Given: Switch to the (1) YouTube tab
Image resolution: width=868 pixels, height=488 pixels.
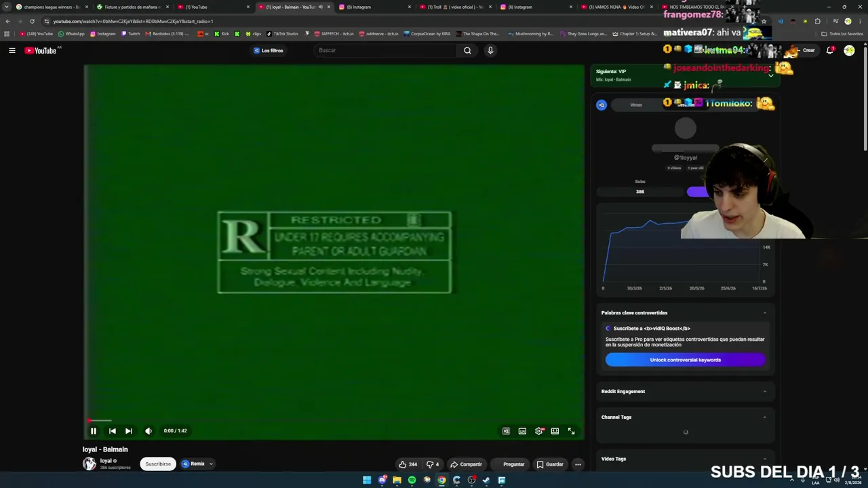Looking at the screenshot, I should (x=213, y=7).
